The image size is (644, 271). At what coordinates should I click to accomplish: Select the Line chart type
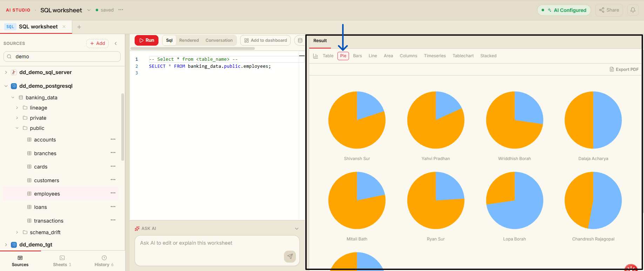(x=373, y=56)
